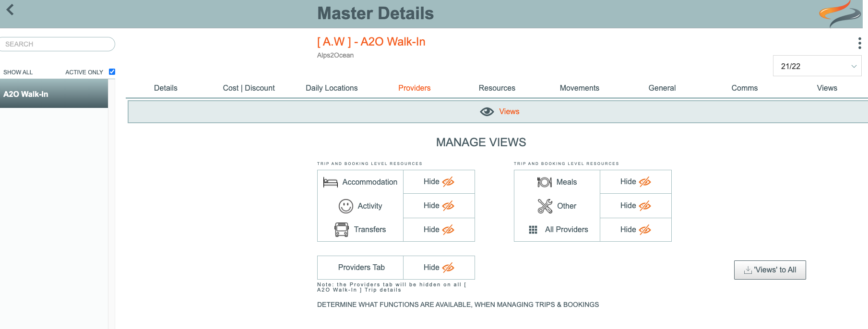Select the Providers tab
The width and height of the screenshot is (868, 329).
point(414,88)
